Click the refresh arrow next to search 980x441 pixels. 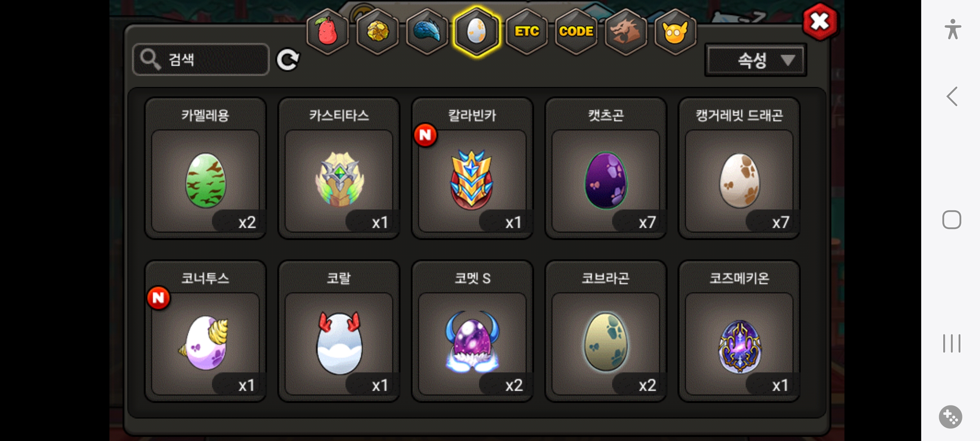tap(288, 60)
